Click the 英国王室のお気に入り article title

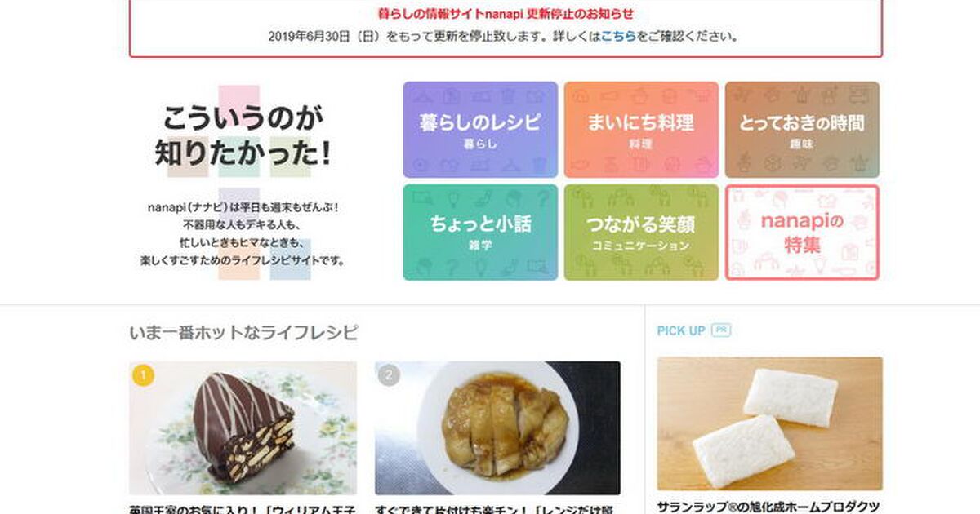pyautogui.click(x=243, y=508)
